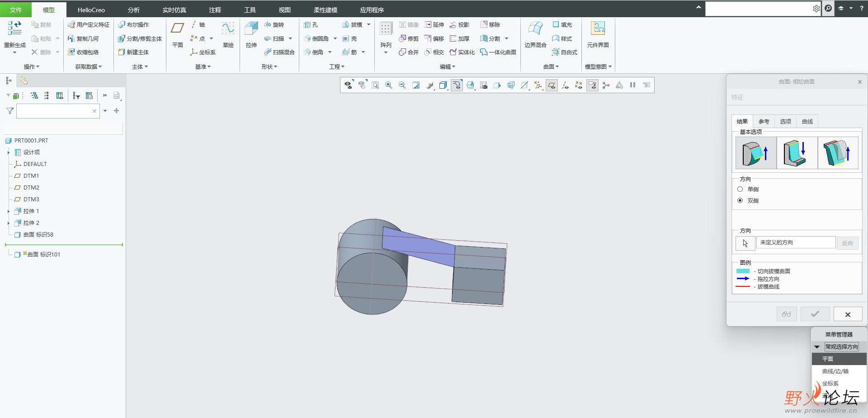The width and height of the screenshot is (868, 418).
Task: Open the 编辑 group dropdown
Action: click(448, 66)
